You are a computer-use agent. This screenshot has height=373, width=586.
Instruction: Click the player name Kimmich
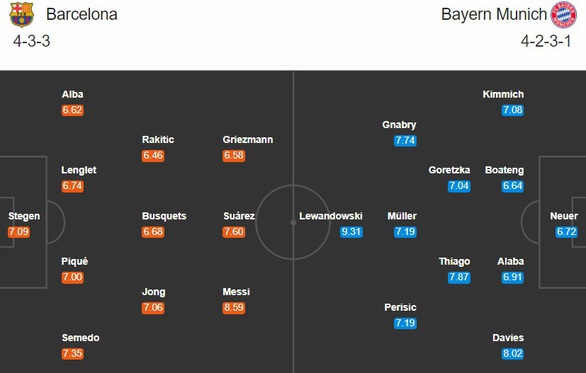point(503,94)
